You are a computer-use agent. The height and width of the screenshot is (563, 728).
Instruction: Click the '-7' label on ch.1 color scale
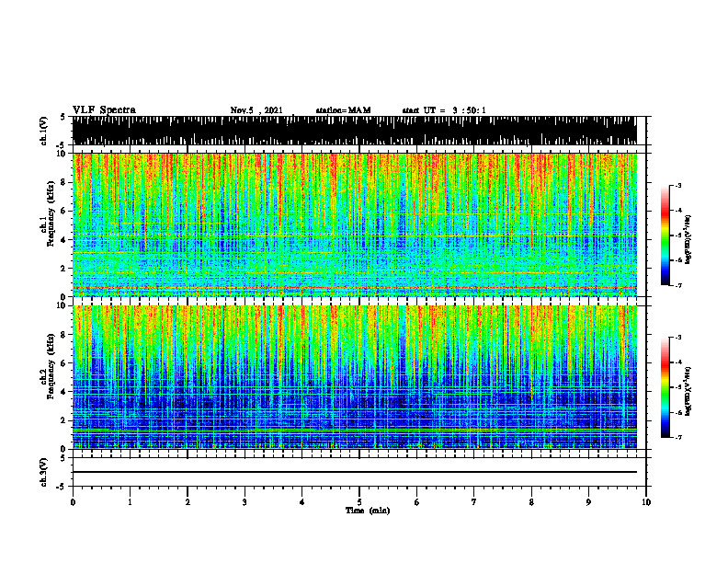click(x=677, y=285)
